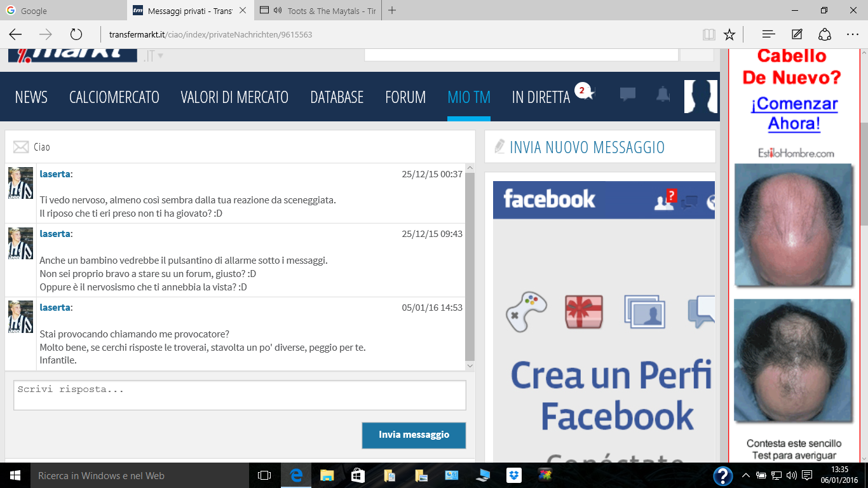Image resolution: width=868 pixels, height=488 pixels.
Task: Open reading view book icon
Action: [x=709, y=34]
